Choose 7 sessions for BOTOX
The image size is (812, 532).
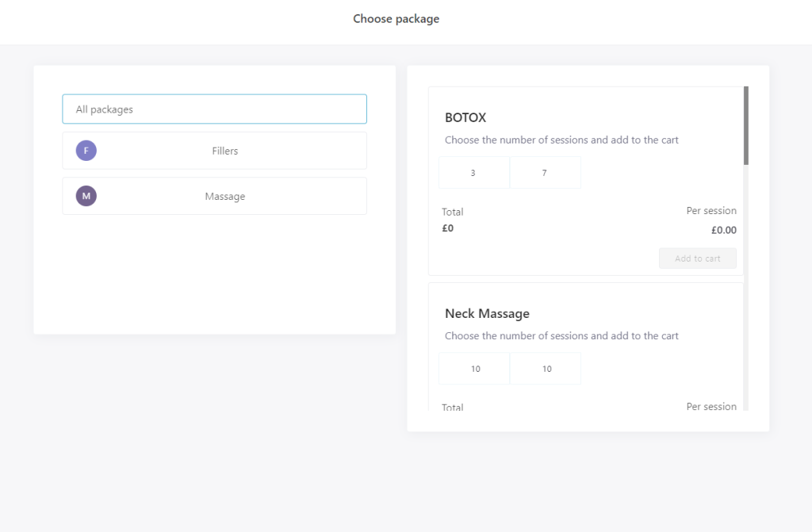tap(545, 173)
